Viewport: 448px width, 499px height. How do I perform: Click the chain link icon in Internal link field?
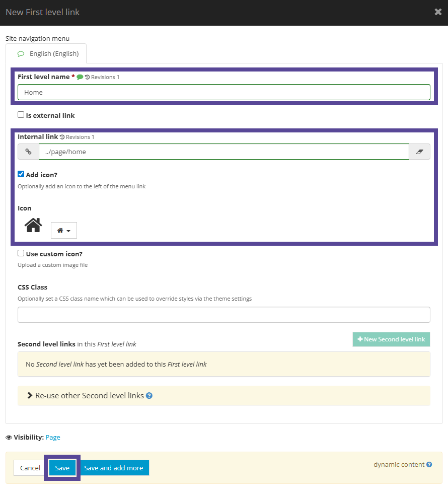point(28,151)
